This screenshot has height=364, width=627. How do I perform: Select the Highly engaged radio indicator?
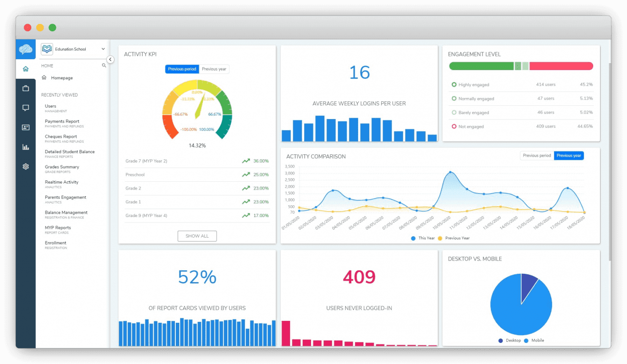(x=455, y=84)
